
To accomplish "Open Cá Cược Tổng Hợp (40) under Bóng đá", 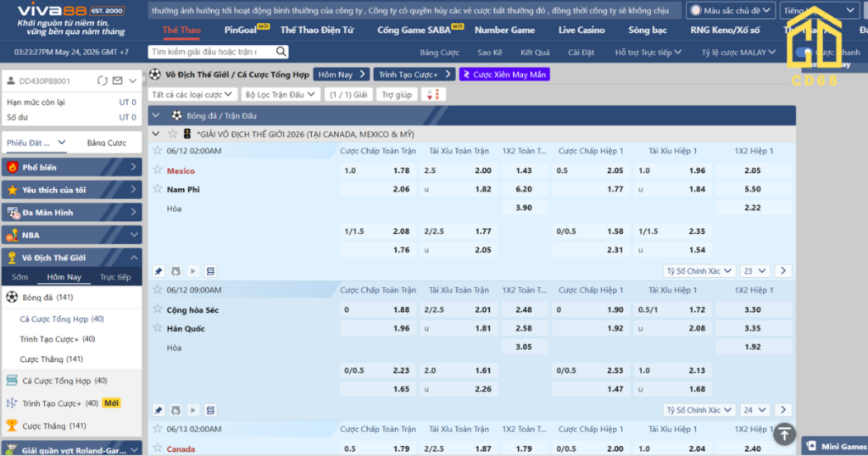I will (x=62, y=319).
